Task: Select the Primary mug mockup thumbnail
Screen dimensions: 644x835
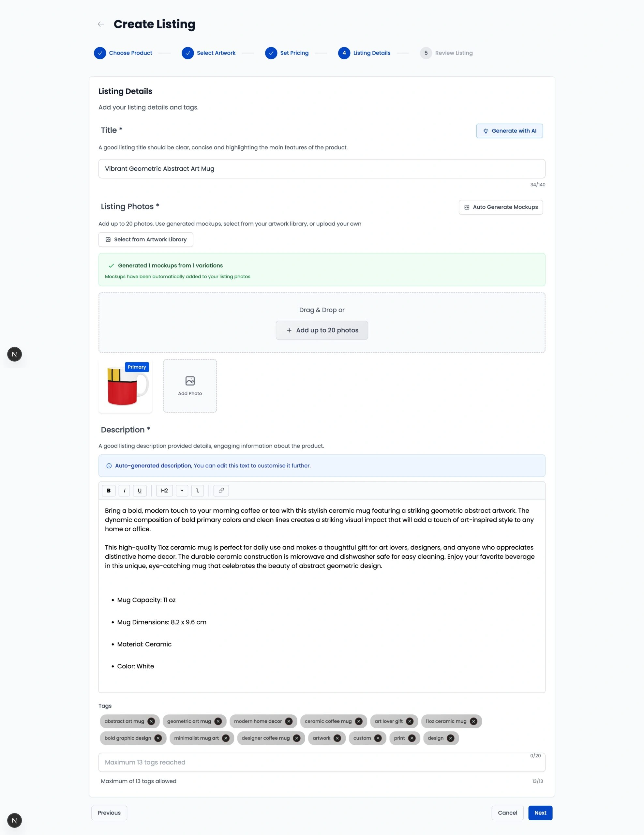Action: pos(125,386)
